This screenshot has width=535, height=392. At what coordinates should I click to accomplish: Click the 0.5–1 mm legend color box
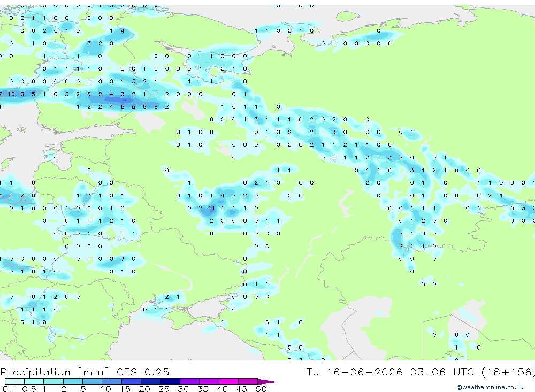coord(34,381)
